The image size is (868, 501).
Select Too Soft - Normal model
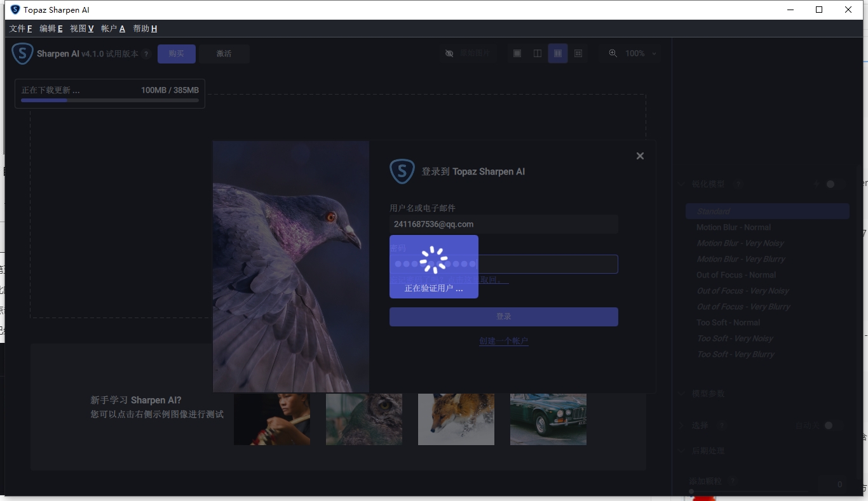tap(768, 323)
